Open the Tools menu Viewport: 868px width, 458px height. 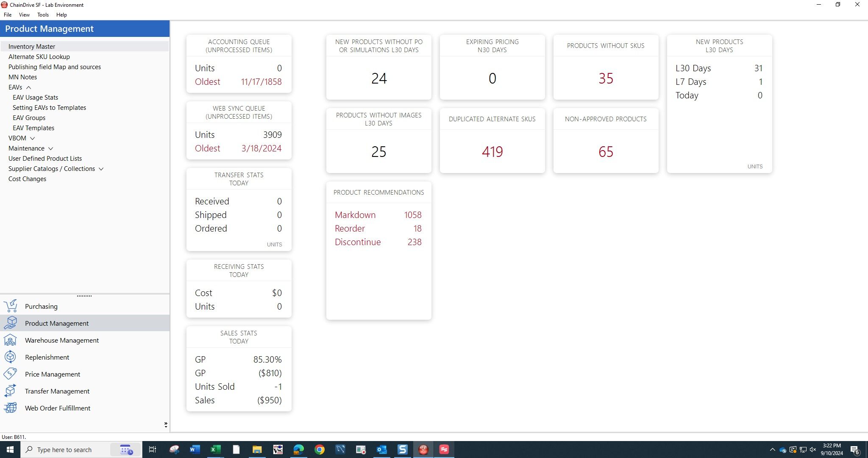point(43,15)
